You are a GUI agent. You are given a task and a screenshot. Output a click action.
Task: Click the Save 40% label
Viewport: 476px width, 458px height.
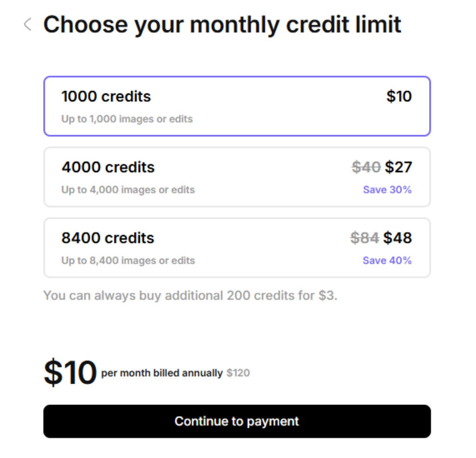(x=387, y=260)
